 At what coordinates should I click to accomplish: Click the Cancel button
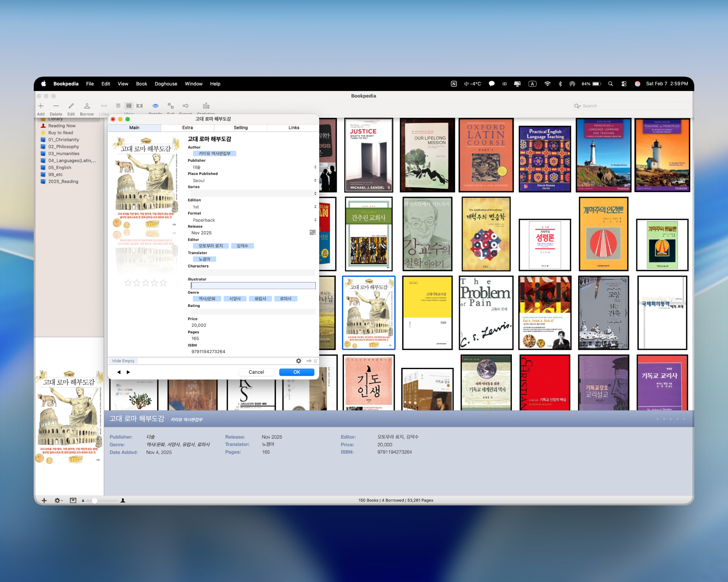coord(256,372)
